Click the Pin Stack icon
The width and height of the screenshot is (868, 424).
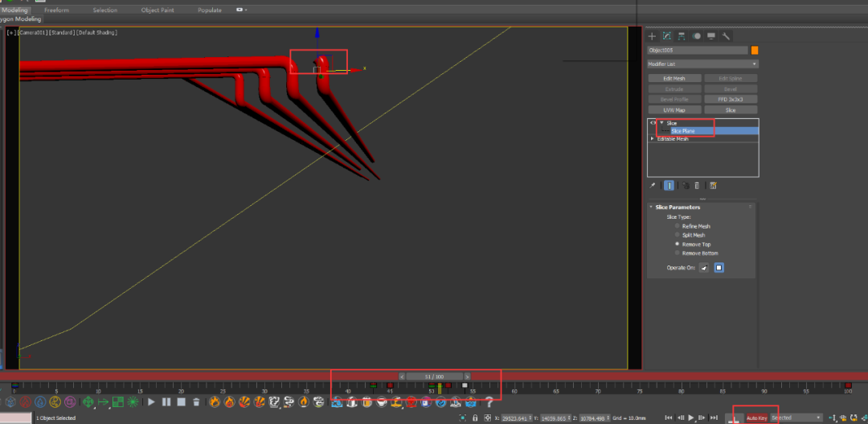(x=652, y=186)
